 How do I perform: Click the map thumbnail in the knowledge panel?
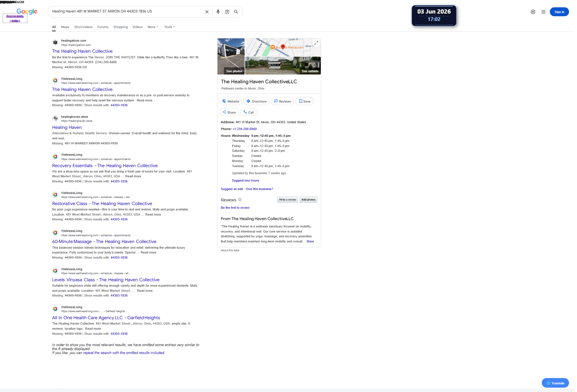283,47
